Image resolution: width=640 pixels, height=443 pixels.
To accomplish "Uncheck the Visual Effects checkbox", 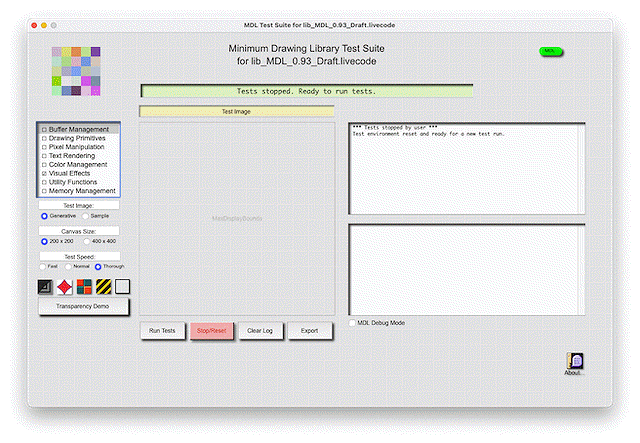I will (44, 174).
